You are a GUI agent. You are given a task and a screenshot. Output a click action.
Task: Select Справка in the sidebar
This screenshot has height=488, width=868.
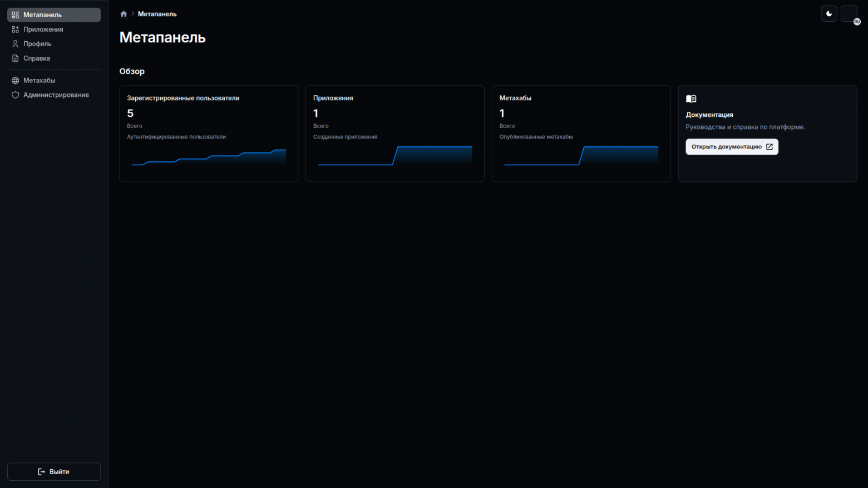[x=54, y=58]
